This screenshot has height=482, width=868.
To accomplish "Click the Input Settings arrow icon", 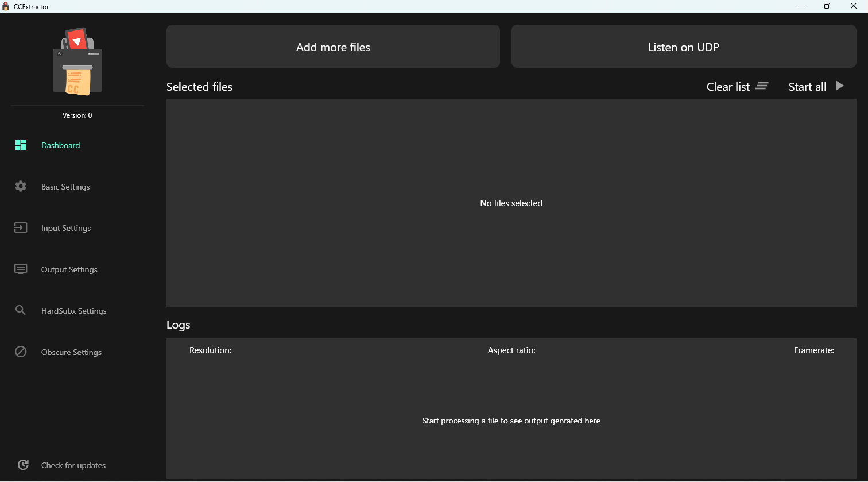I will [x=21, y=228].
